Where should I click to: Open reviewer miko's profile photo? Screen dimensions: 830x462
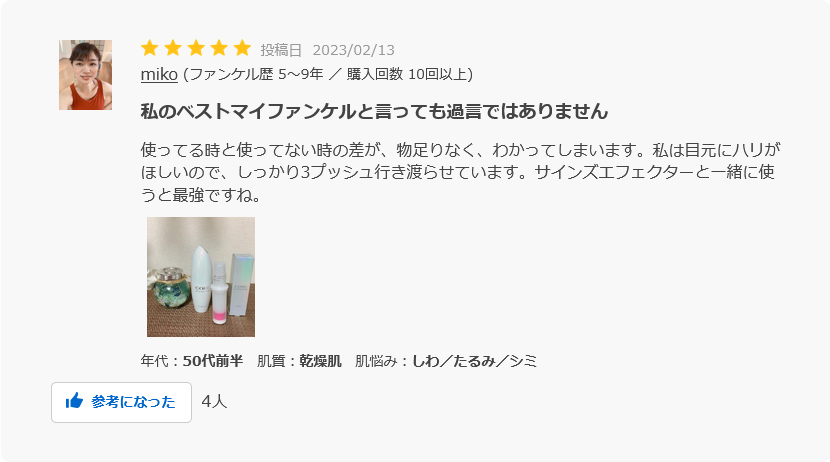point(85,75)
